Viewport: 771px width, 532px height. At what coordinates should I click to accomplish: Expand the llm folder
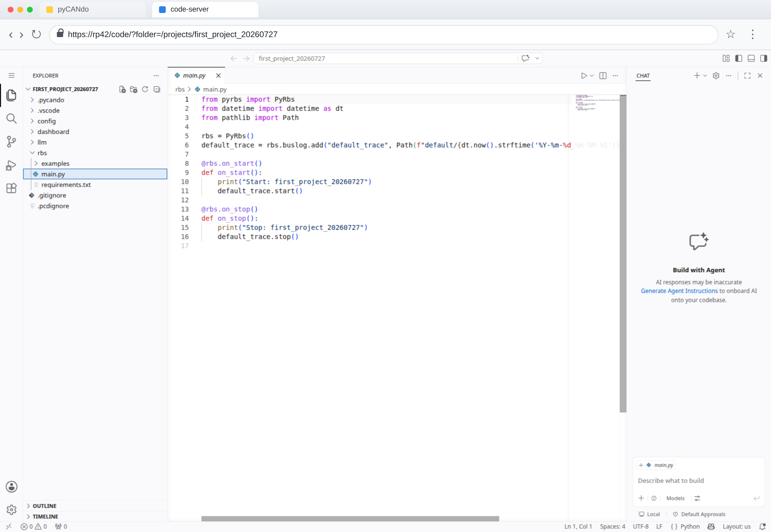click(95, 142)
